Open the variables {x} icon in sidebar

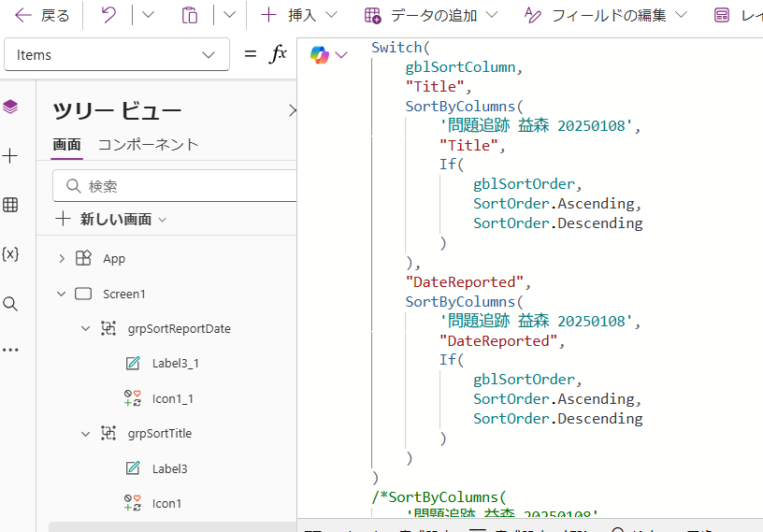click(x=10, y=253)
